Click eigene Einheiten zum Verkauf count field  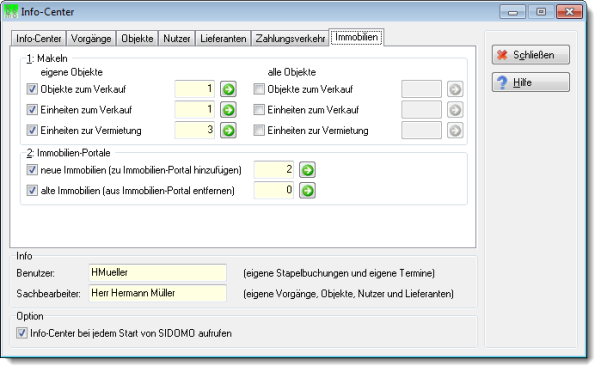click(195, 110)
